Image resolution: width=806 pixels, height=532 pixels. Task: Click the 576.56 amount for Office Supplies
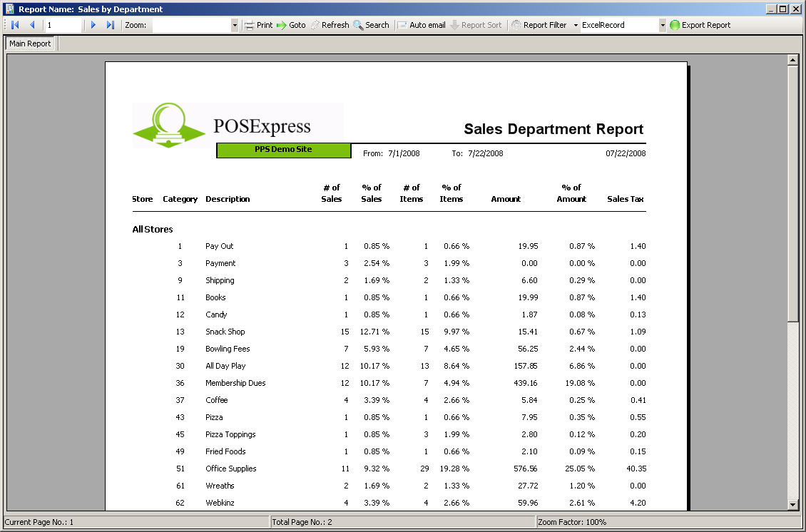[x=526, y=469]
